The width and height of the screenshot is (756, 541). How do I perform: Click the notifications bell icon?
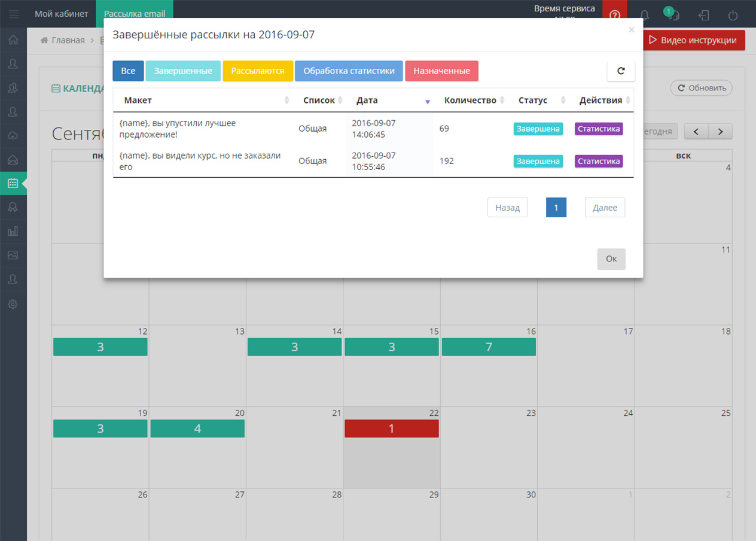click(645, 16)
